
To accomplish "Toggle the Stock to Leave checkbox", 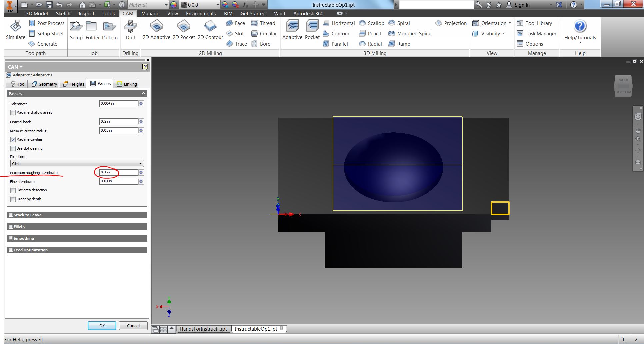I will (x=11, y=215).
